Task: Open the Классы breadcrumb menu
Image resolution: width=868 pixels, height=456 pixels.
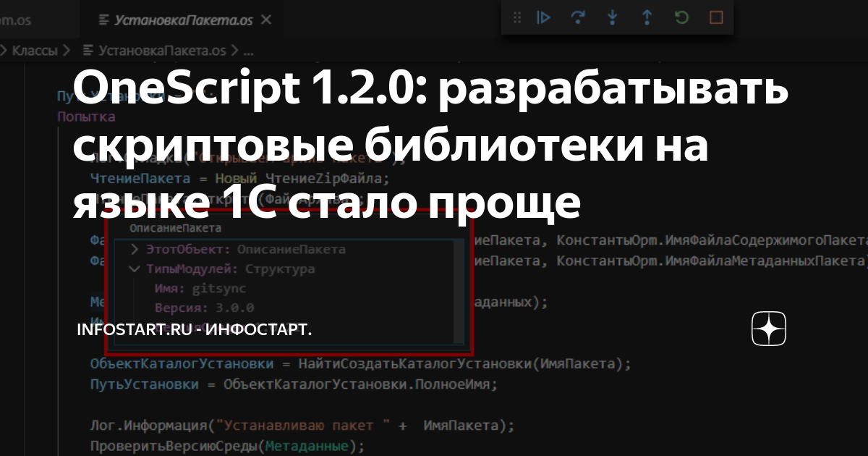Action: click(37, 51)
